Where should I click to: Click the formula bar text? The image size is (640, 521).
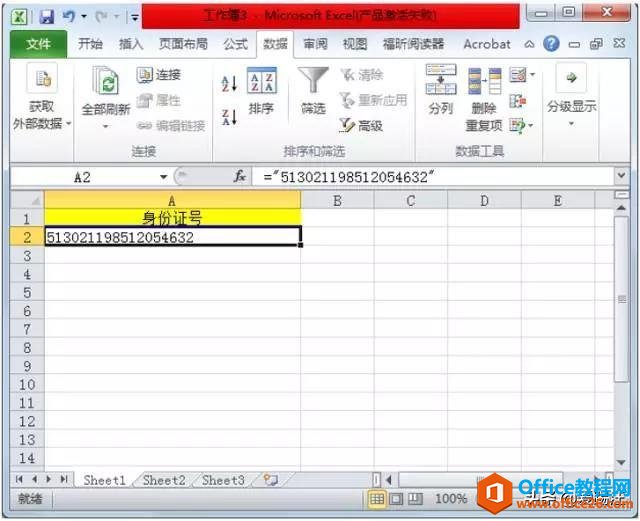349,177
